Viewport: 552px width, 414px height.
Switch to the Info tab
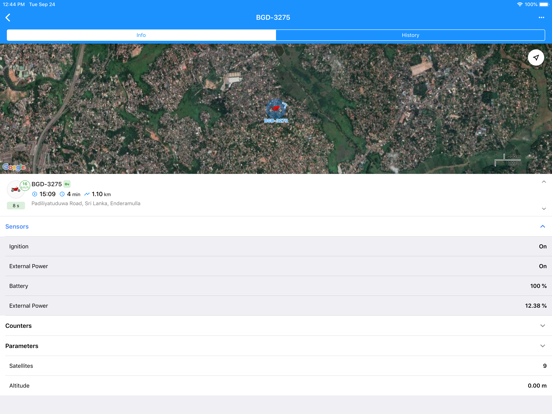pyautogui.click(x=141, y=35)
